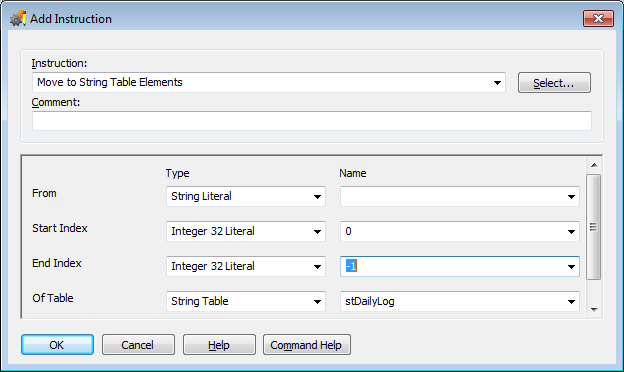
Task: Expand the End Index Name dropdown arrow
Action: coord(571,267)
